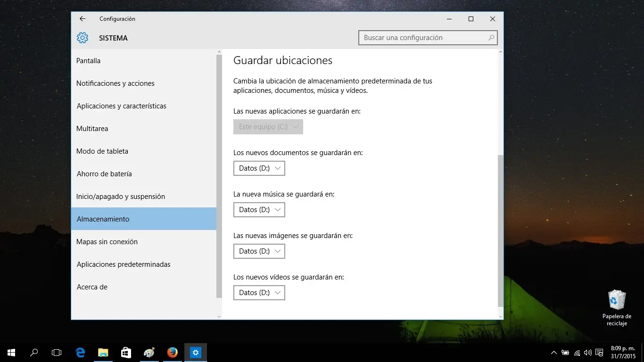Open the dropdown under 'Los nuevos documentos se guardarán en'
644x362 pixels.
pyautogui.click(x=259, y=168)
